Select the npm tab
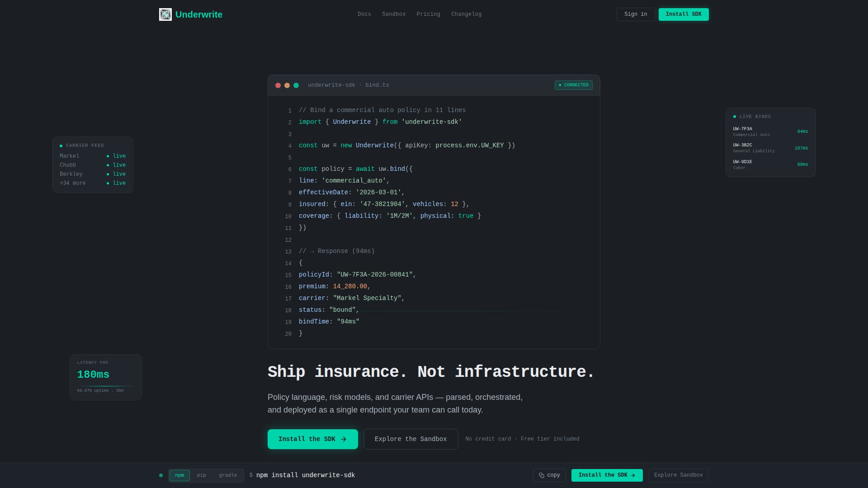868x488 pixels. (179, 475)
